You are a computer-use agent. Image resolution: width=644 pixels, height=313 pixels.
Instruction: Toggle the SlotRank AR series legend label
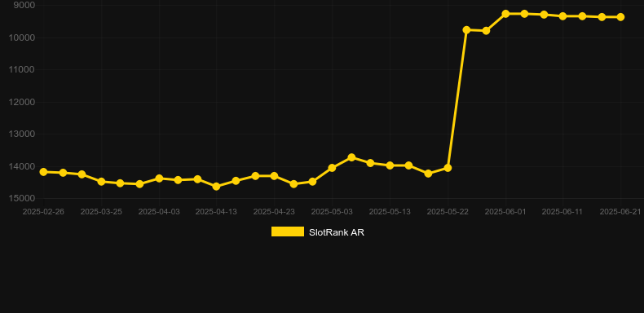click(x=337, y=232)
